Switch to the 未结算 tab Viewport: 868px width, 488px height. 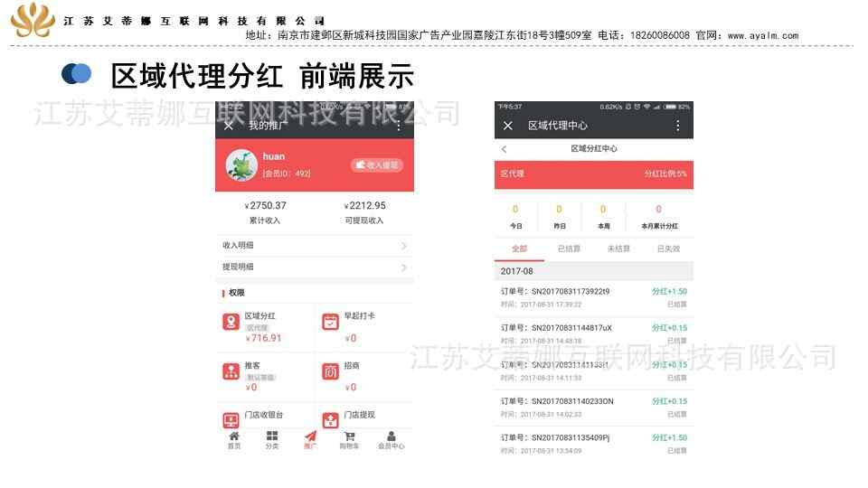(x=618, y=249)
